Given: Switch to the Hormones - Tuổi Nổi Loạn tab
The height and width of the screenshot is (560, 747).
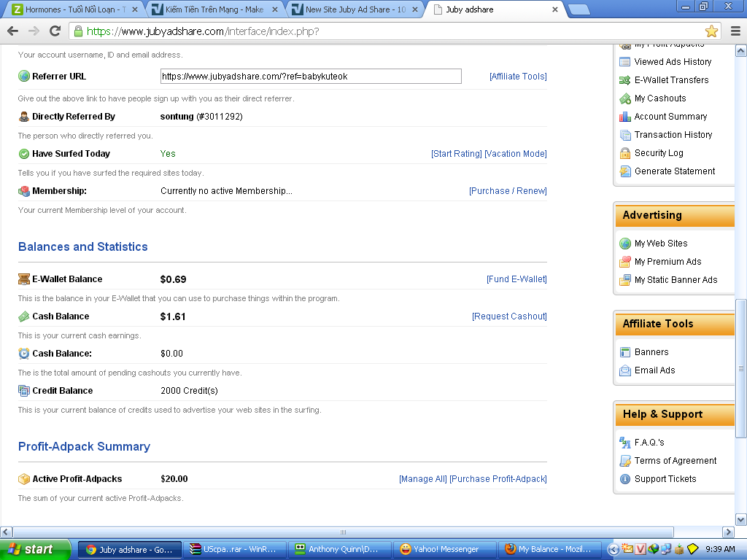Looking at the screenshot, I should tap(75, 9).
